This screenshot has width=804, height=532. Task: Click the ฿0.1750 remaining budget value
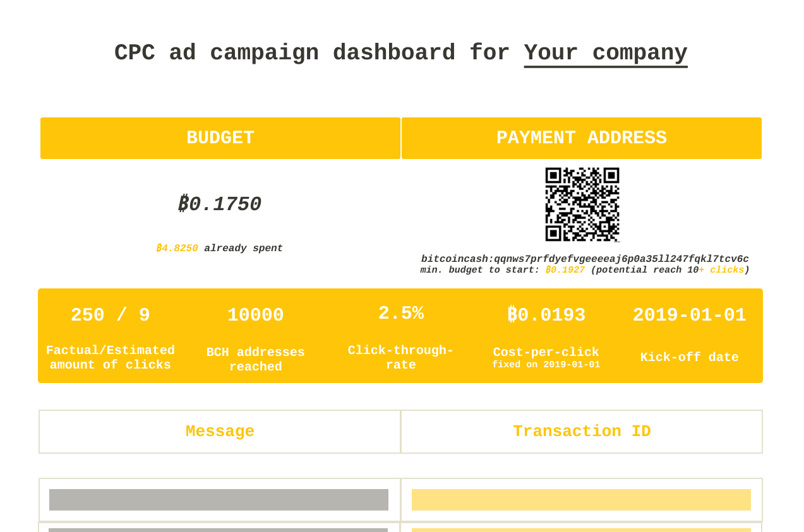tap(220, 204)
